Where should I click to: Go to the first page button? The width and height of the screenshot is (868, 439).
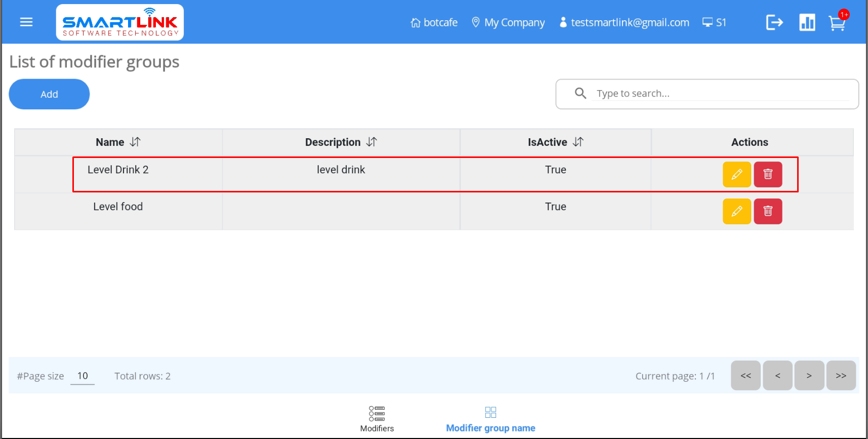[x=746, y=376]
